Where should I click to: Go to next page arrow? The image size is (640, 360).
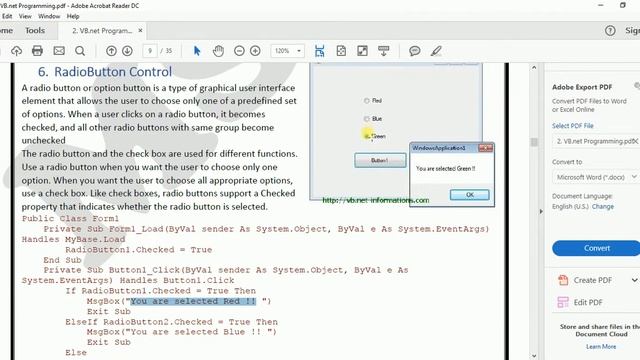pyautogui.click(x=127, y=51)
